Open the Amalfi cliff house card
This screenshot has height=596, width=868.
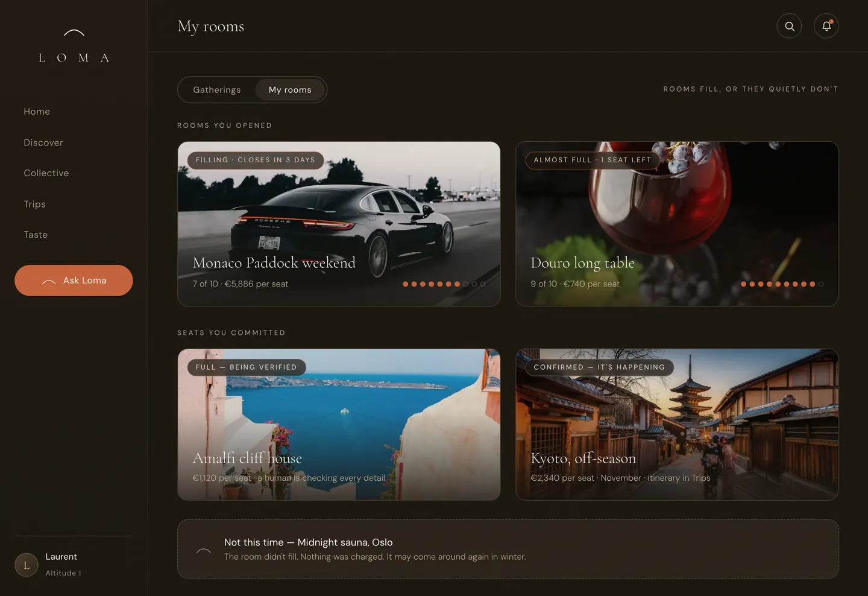tap(339, 425)
